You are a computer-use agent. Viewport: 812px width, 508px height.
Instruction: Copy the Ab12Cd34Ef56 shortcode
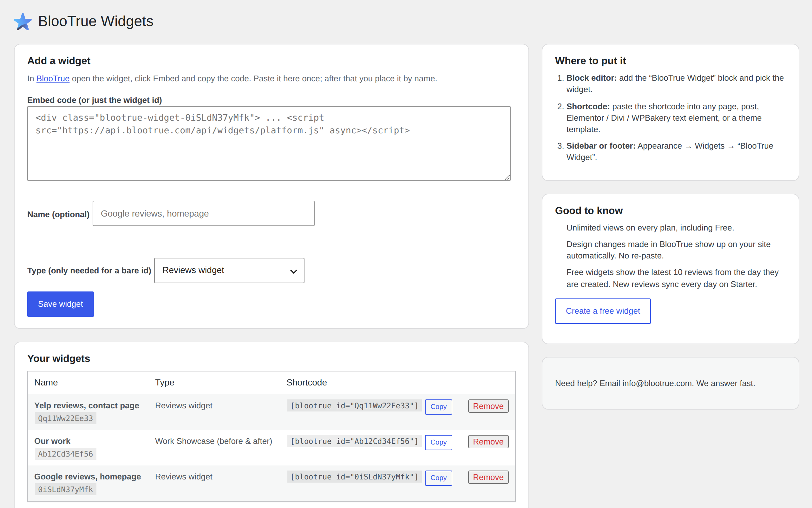click(438, 442)
